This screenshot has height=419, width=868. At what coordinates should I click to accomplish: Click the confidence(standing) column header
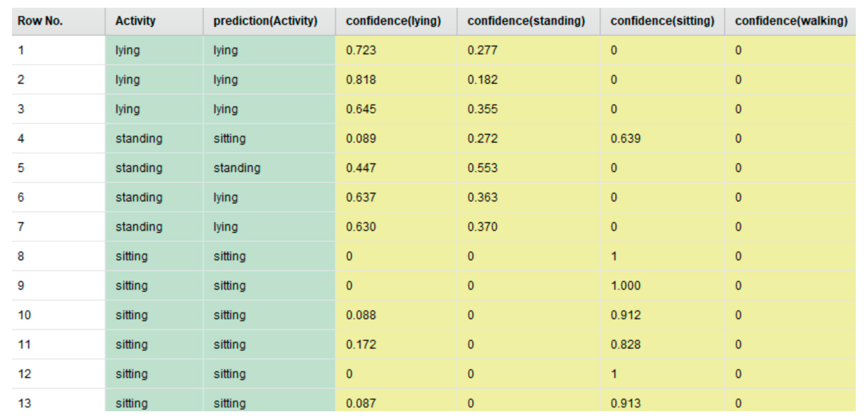[x=526, y=21]
